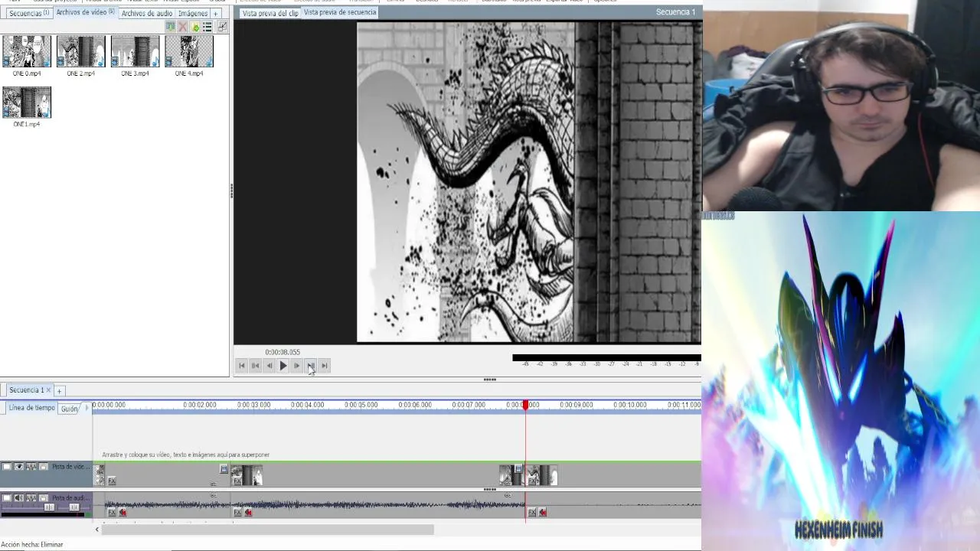Click red speaker icon on audio clip after playhead

tap(542, 512)
